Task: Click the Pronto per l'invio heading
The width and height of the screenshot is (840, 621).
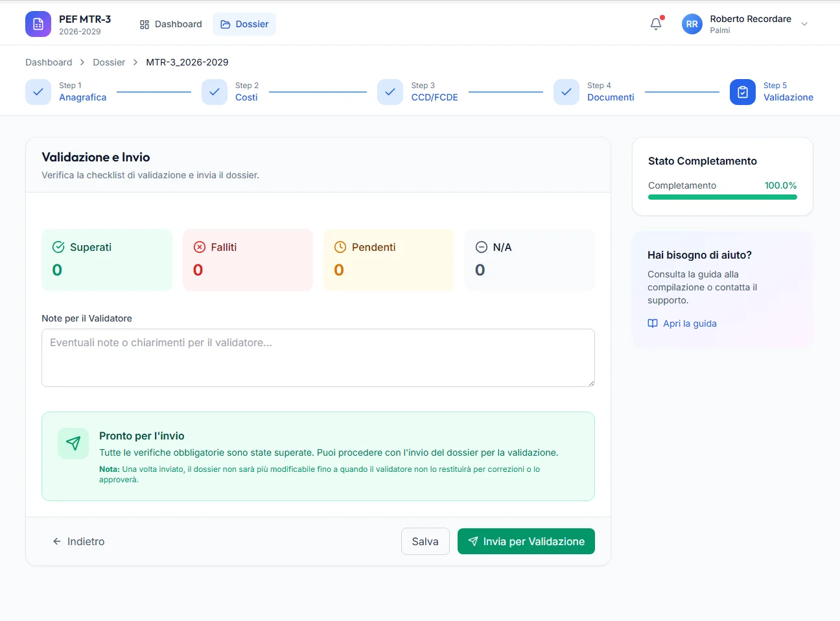Action: 142,436
